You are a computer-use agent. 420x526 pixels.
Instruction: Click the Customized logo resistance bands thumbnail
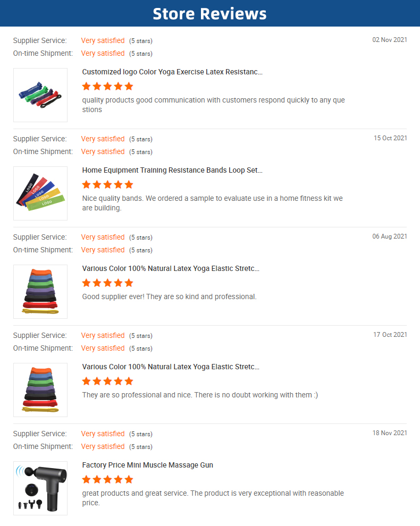pyautogui.click(x=40, y=95)
